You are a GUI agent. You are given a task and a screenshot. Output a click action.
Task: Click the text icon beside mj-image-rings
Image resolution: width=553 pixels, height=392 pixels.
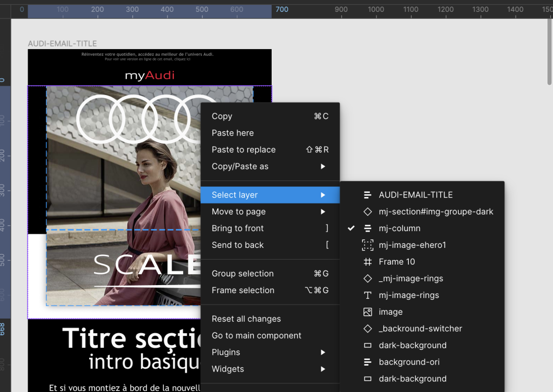click(367, 295)
